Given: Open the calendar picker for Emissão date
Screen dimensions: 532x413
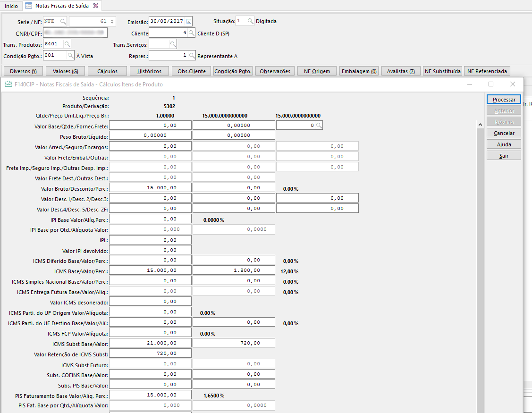Looking at the screenshot, I should click(189, 21).
